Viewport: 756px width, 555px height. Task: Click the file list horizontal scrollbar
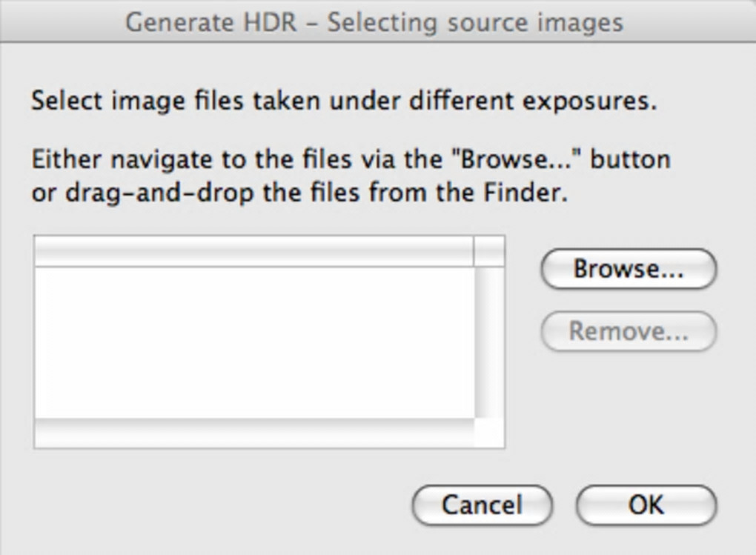[x=253, y=433]
